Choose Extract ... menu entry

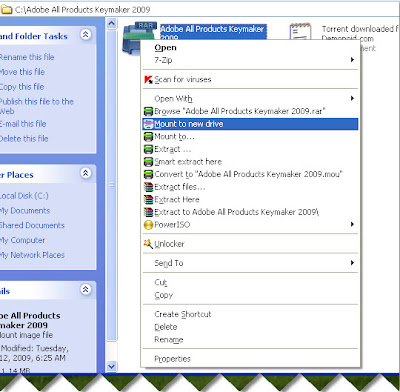coord(250,149)
